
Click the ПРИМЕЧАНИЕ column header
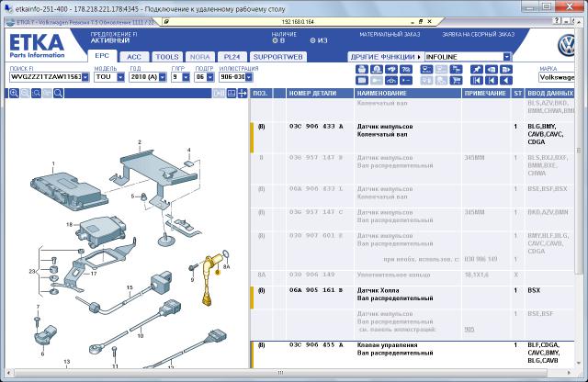point(486,94)
